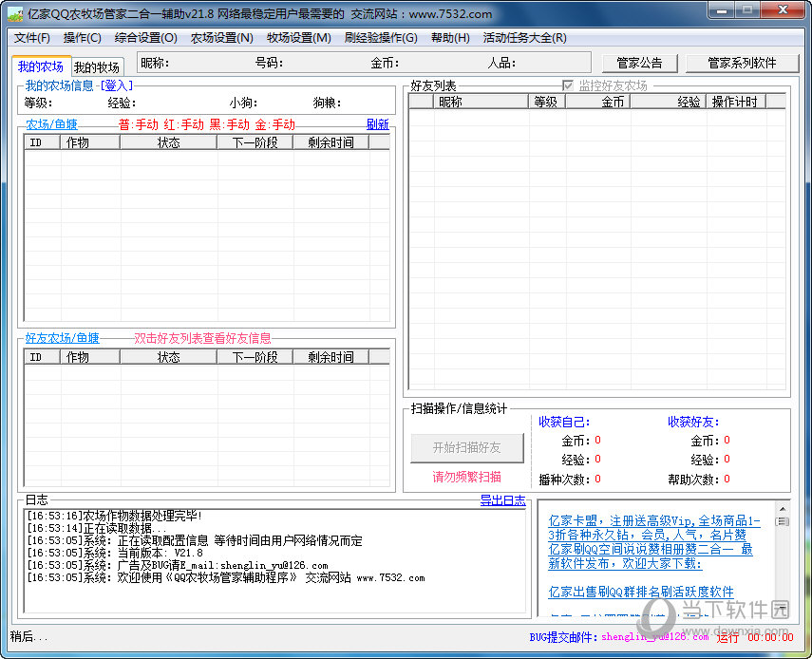Open the 操作(C) menu

[x=82, y=38]
